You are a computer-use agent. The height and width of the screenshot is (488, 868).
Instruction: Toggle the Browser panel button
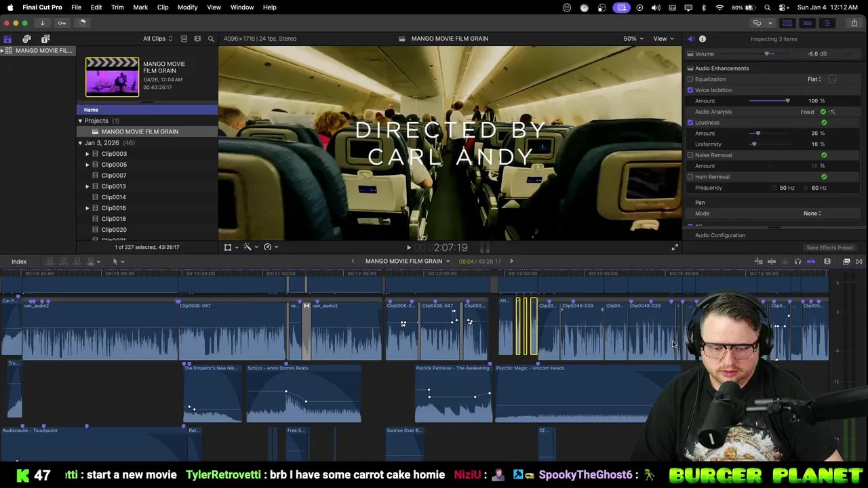(x=787, y=22)
